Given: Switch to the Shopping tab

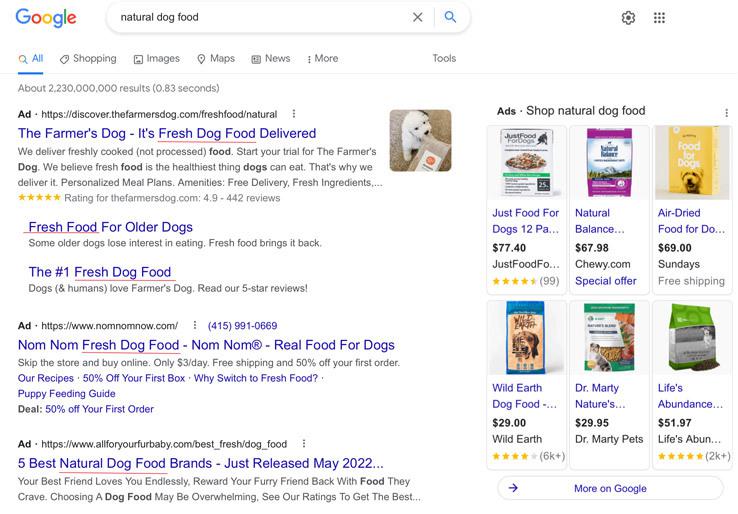Looking at the screenshot, I should pyautogui.click(x=88, y=59).
